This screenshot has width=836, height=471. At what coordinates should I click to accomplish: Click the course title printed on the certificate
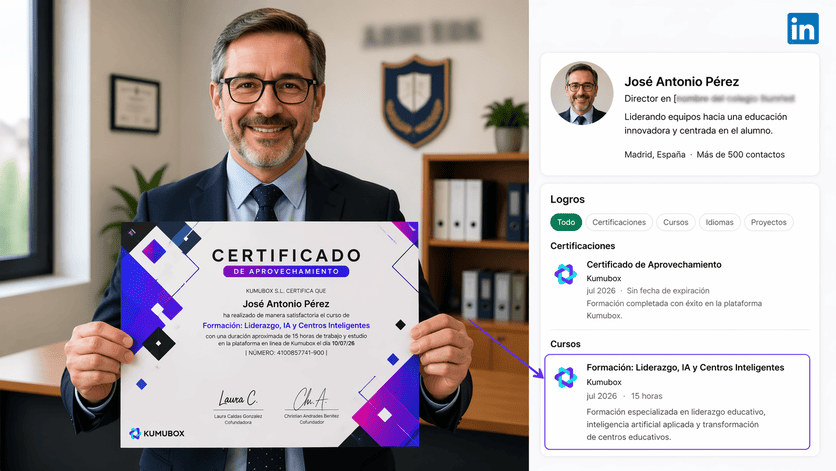286,325
